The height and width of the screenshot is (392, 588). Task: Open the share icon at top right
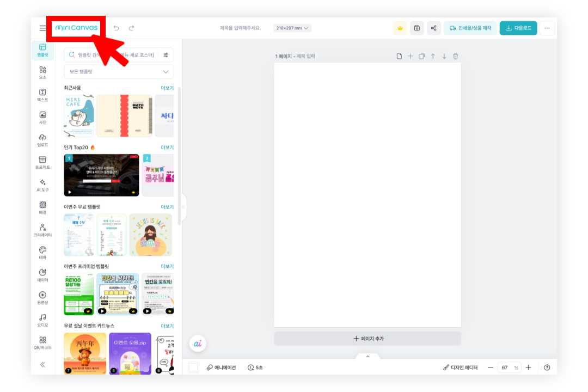[434, 27]
